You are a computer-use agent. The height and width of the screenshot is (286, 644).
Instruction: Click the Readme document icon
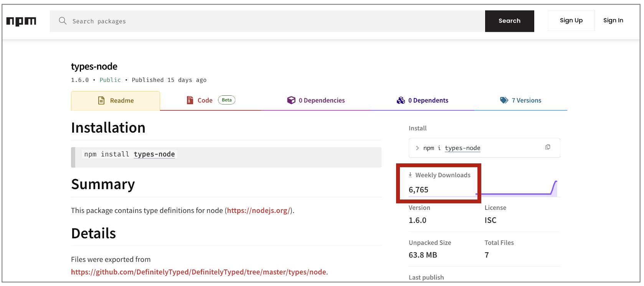coord(101,101)
